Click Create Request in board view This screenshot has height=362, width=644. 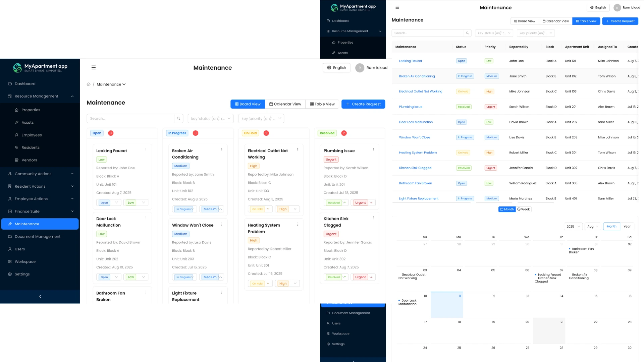(363, 104)
